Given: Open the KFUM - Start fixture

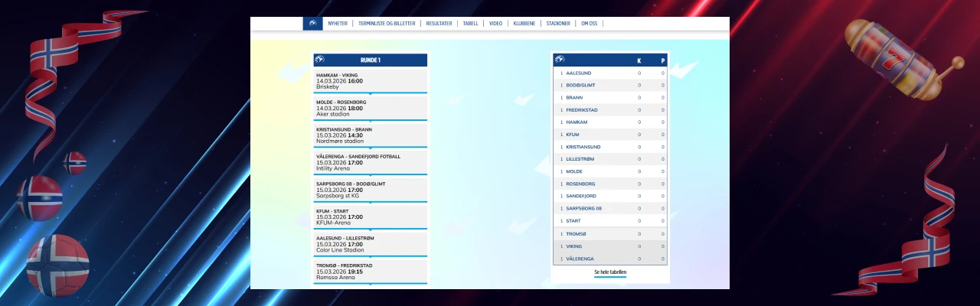Looking at the screenshot, I should tap(371, 217).
